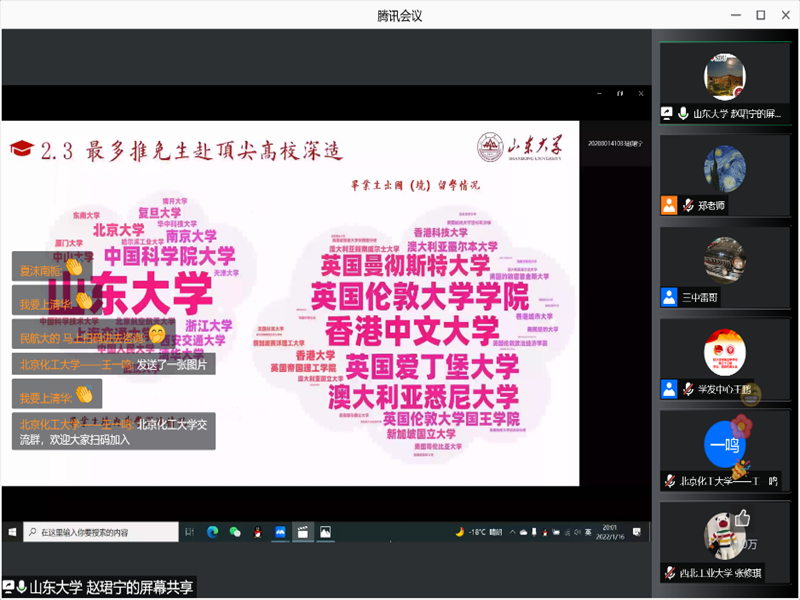Open WeChat icon in the taskbar
Image resolution: width=800 pixels, height=600 pixels.
pos(235,532)
